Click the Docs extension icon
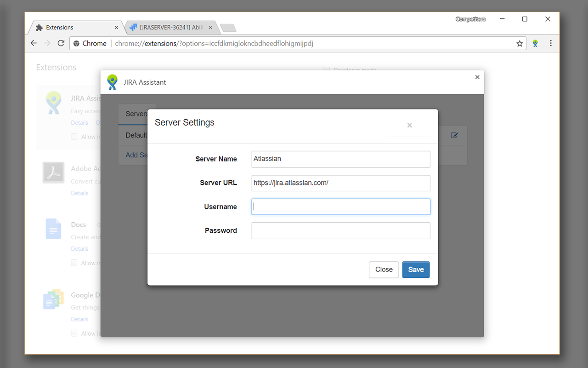The width and height of the screenshot is (588, 368). (x=53, y=229)
